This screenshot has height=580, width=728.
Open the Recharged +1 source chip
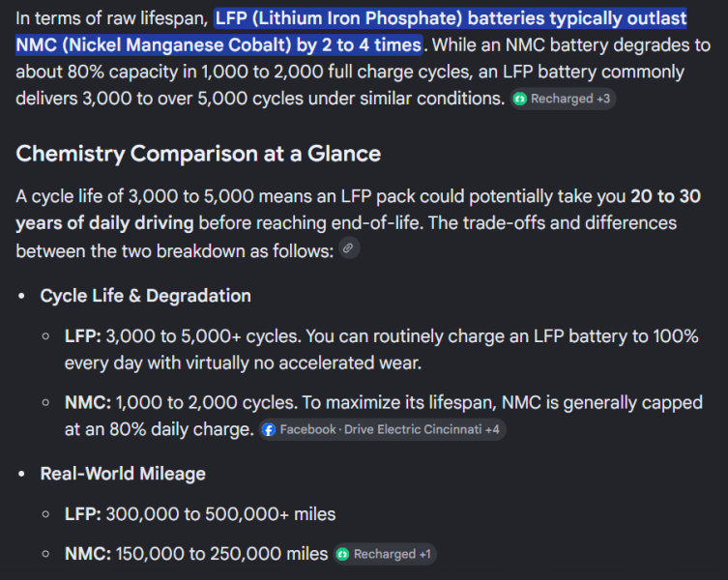click(385, 554)
